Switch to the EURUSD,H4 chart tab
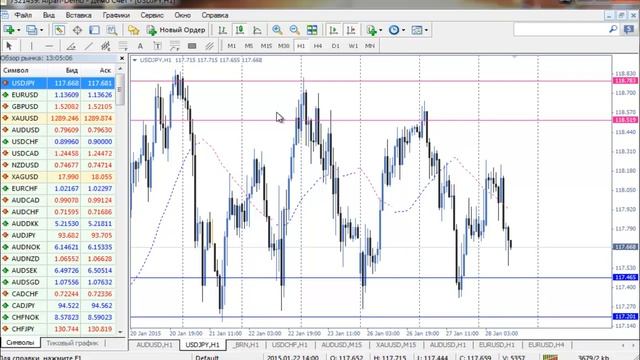This screenshot has width=640, height=360. tap(546, 345)
